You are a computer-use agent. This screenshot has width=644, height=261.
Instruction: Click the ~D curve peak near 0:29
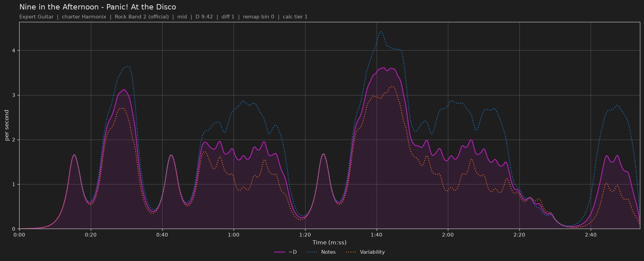click(124, 89)
